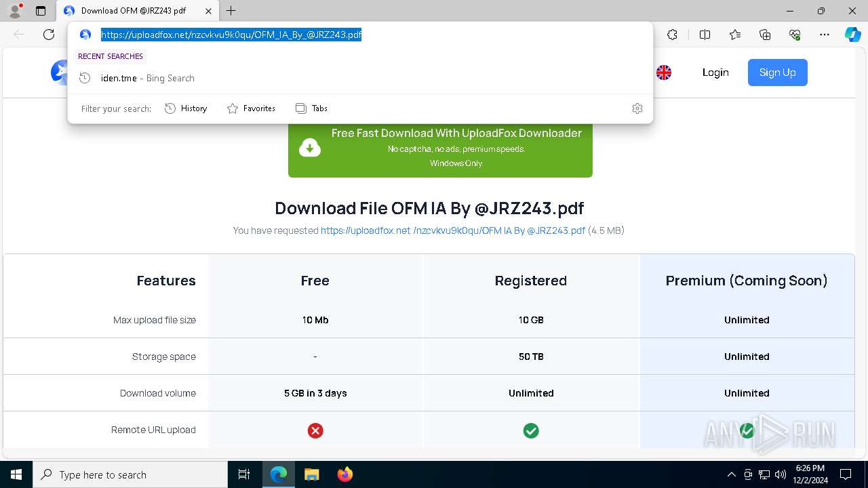
Task: Click the 5 GB in 3 days cell
Action: 315,393
